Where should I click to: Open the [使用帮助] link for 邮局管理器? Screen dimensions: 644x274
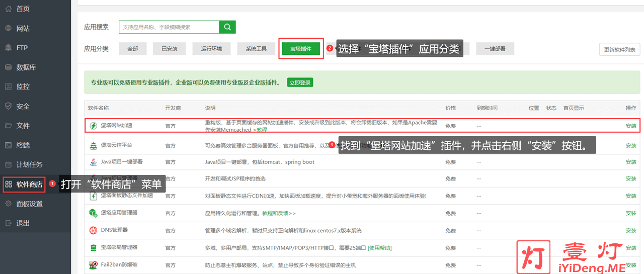tap(380, 248)
